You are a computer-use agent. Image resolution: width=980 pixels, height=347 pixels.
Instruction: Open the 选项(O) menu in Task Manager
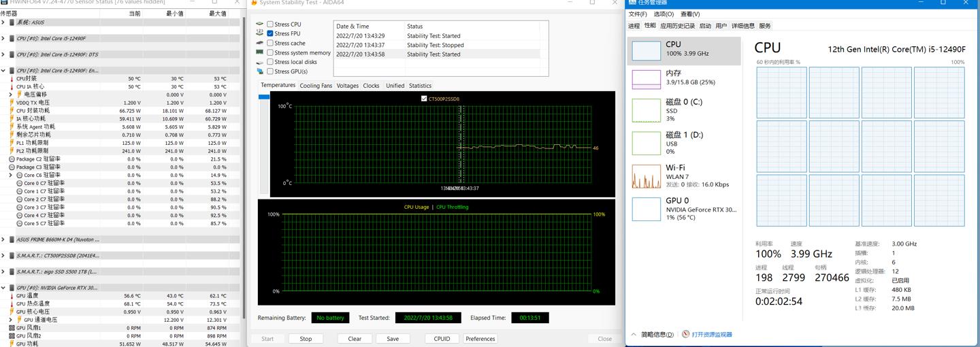click(x=663, y=14)
